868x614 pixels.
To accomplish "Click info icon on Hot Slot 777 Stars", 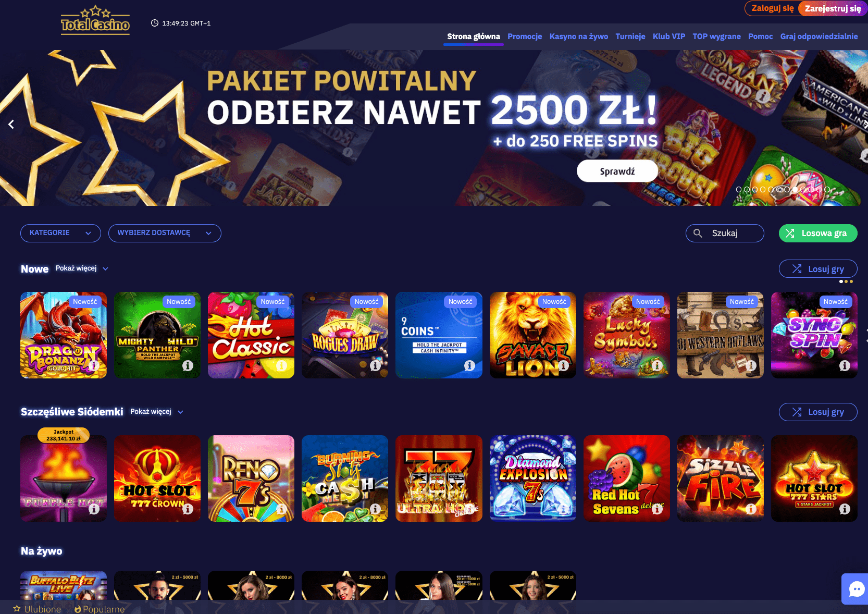I will 845,509.
